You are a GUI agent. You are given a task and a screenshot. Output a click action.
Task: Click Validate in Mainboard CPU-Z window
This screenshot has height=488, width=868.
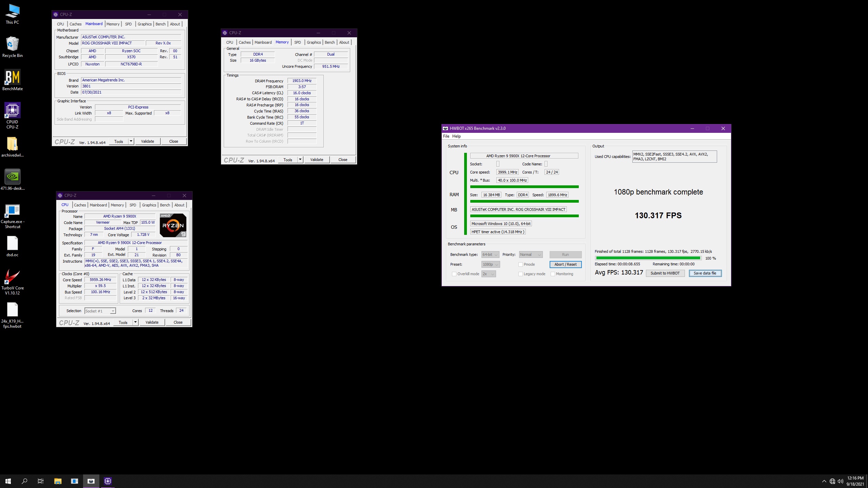147,141
